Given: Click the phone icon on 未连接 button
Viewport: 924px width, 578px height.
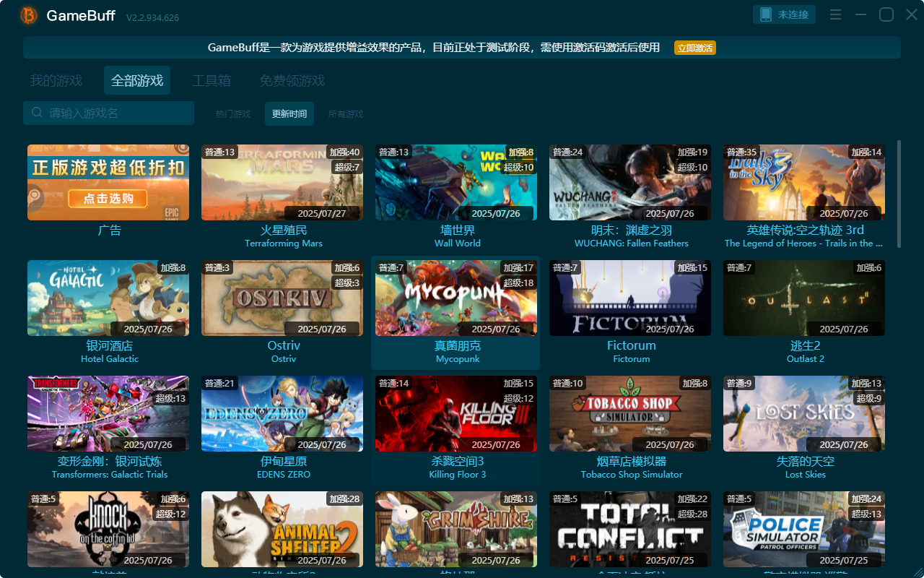Looking at the screenshot, I should 766,14.
